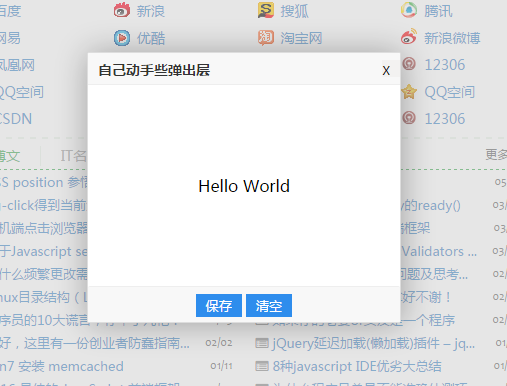Click the document icon beside jQuery延迟加载
The width and height of the screenshot is (507, 386).
coord(262,343)
